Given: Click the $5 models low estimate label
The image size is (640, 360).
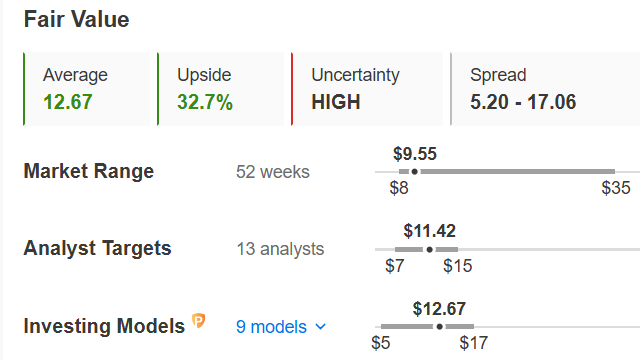Looking at the screenshot, I should click(x=380, y=343).
